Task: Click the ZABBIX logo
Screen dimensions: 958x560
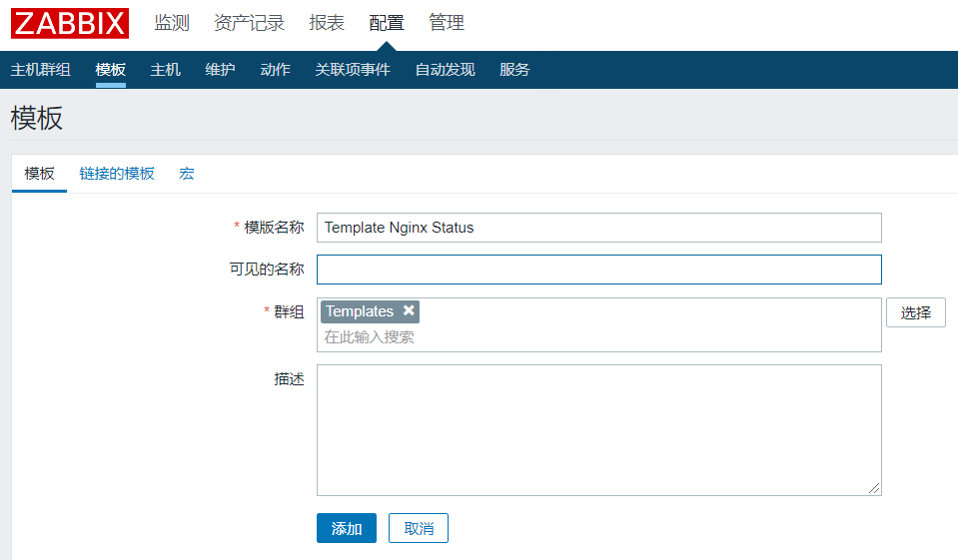Action: click(x=70, y=23)
